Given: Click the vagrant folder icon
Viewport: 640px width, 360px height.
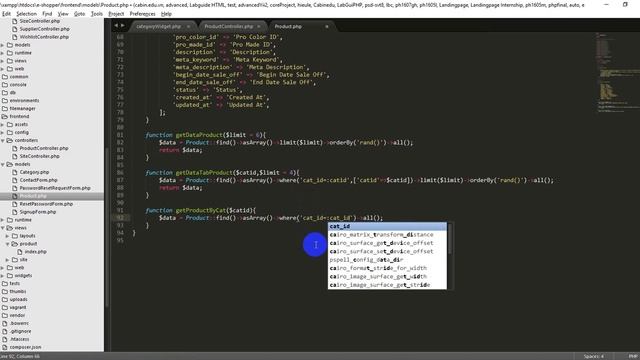Looking at the screenshot, I should [5, 307].
